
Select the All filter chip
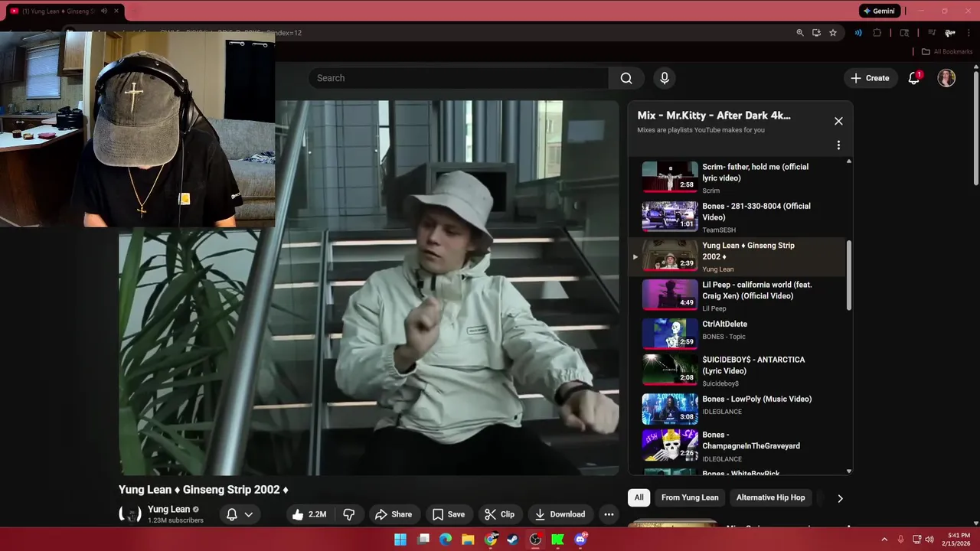coord(639,497)
